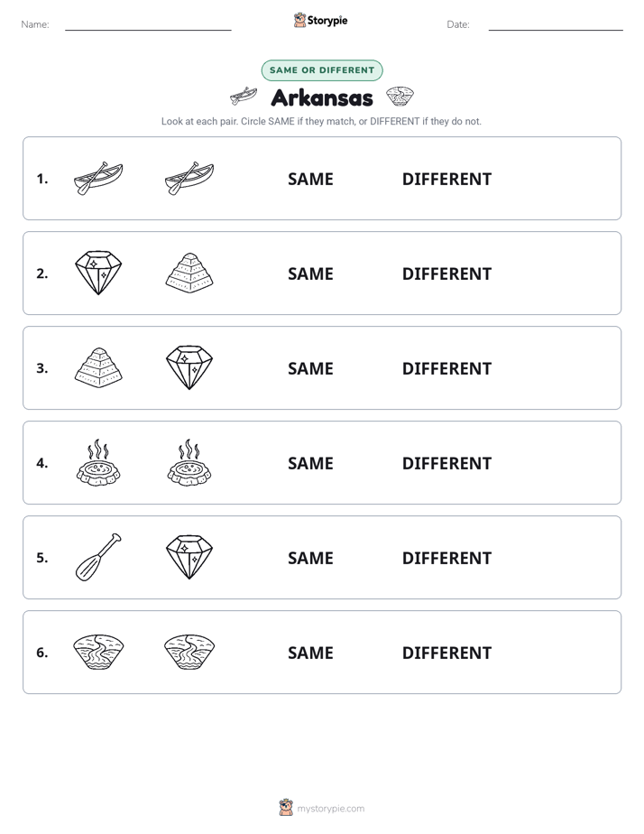Click the paddle icon in row 5

98,557
